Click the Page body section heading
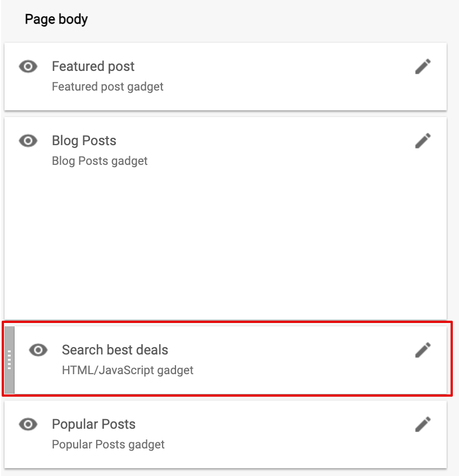 56,20
